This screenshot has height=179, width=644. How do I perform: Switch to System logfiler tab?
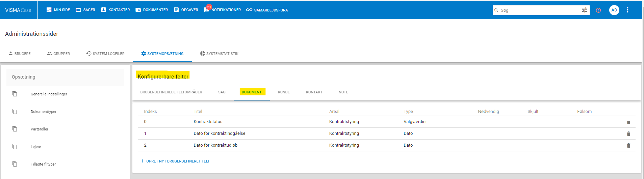[105, 54]
